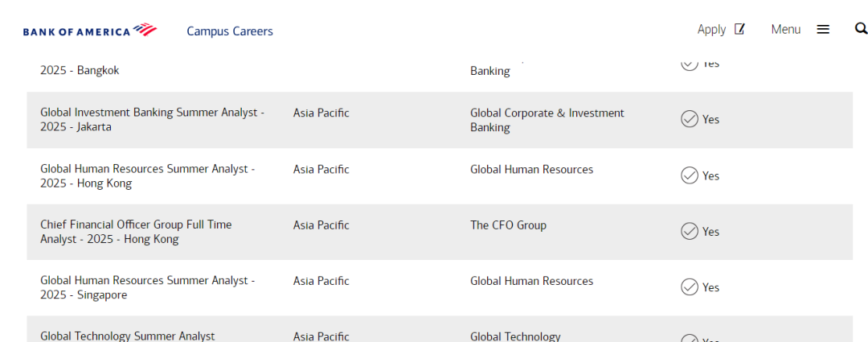Open Global Human Resources Summer Analyst Singapore listing

click(147, 287)
